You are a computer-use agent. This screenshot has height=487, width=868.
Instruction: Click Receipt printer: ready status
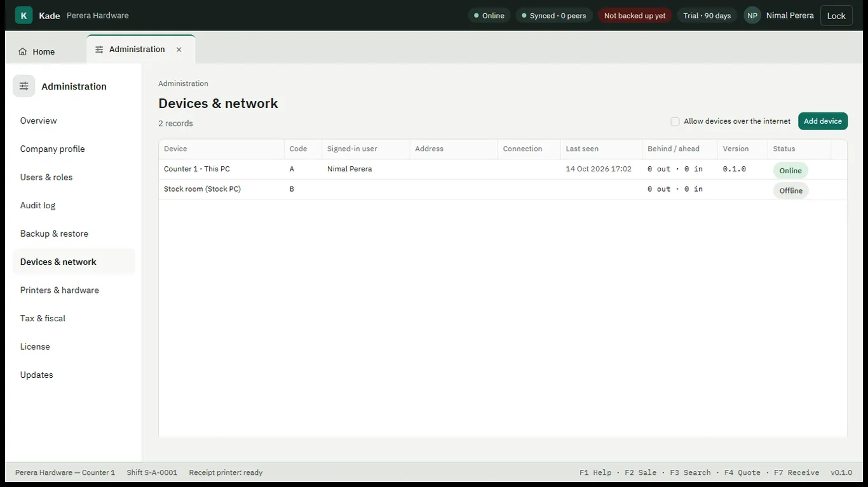point(226,472)
